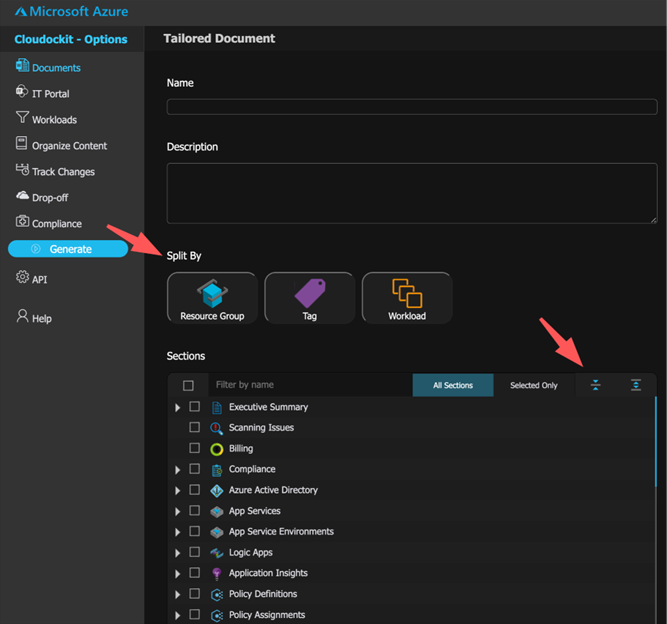The image size is (667, 624).
Task: Check the App Services checkbox
Action: (x=194, y=510)
